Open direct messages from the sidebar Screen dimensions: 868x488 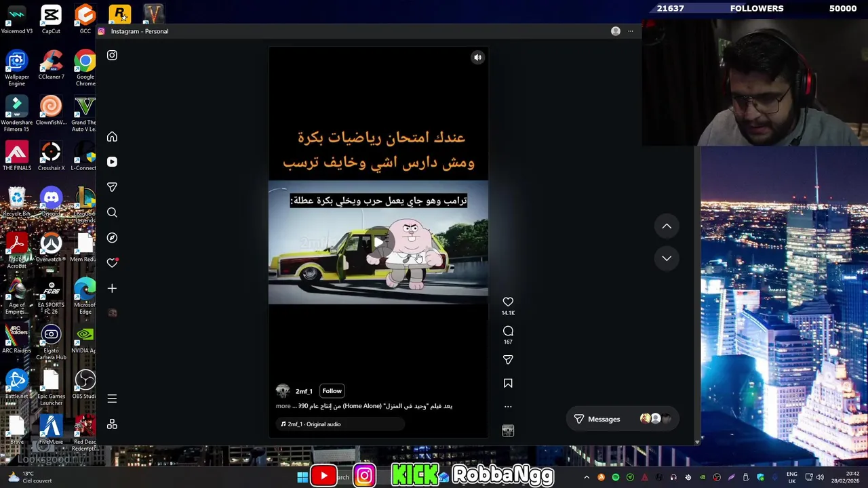point(112,187)
